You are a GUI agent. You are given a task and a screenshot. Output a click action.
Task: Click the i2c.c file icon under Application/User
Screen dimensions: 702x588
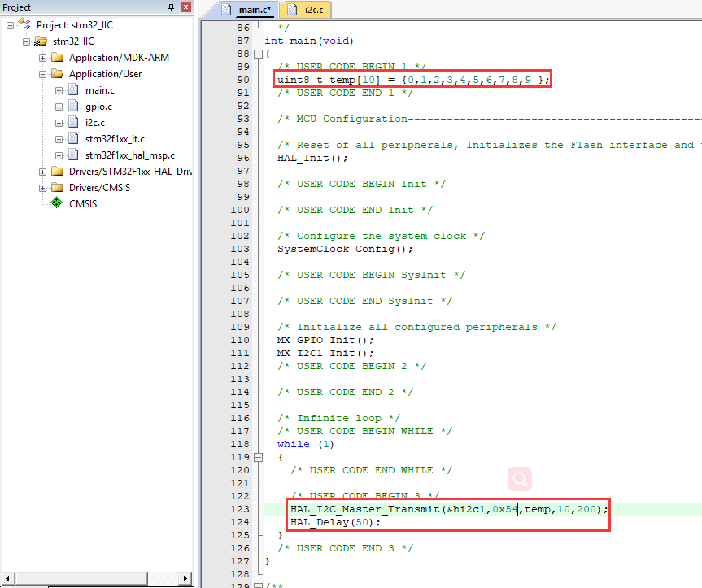(x=73, y=123)
